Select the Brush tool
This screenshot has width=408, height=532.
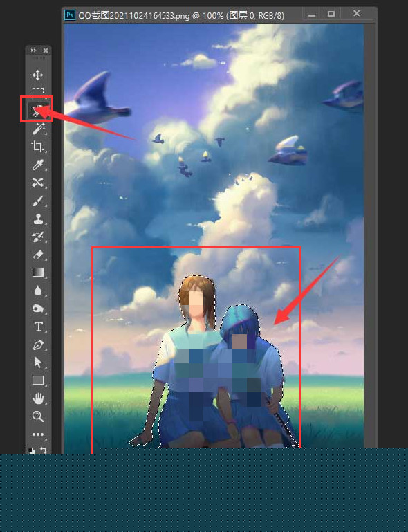tap(37, 201)
